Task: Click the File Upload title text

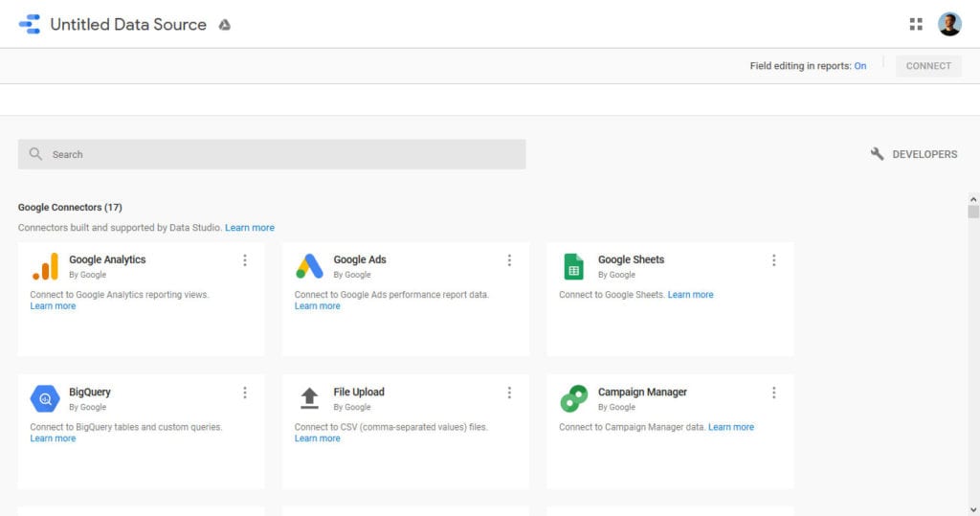Action: (359, 393)
